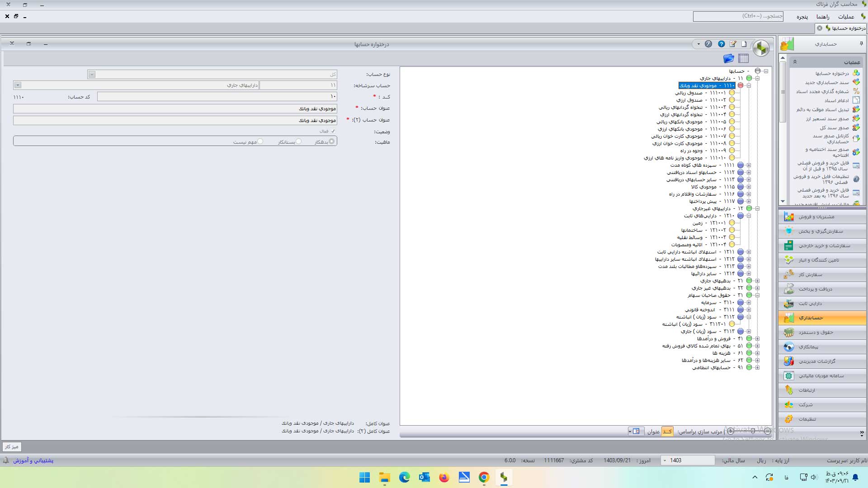Select the بدهکار radio button

(332, 141)
